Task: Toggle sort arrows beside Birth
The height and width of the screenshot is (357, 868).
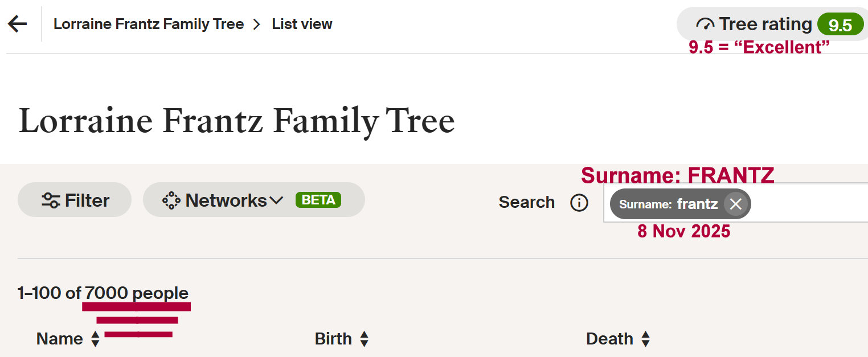Action: click(365, 339)
